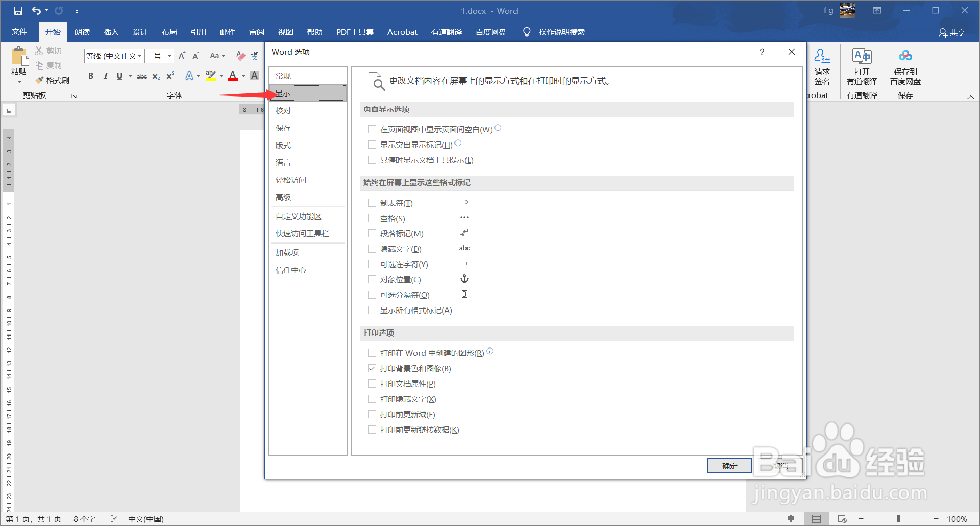Apply subscript formatting
Image resolution: width=980 pixels, height=526 pixels.
156,76
